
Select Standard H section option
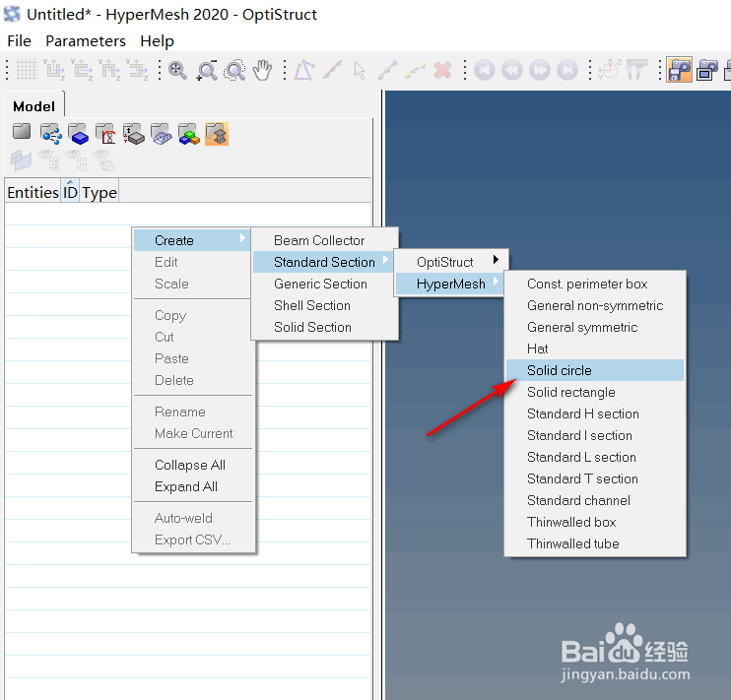pyautogui.click(x=595, y=414)
